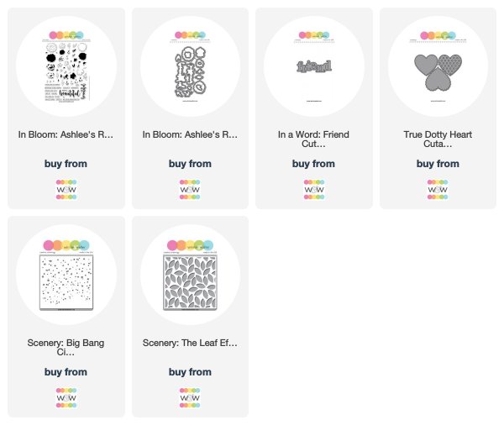
Task: Click the WOW logo under Scenery: Big Bang
Action: pos(66,397)
